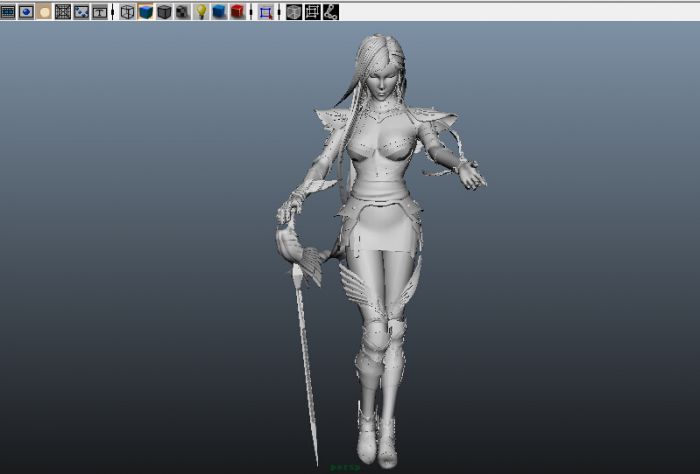Click X-Ray active components icon

point(312,12)
